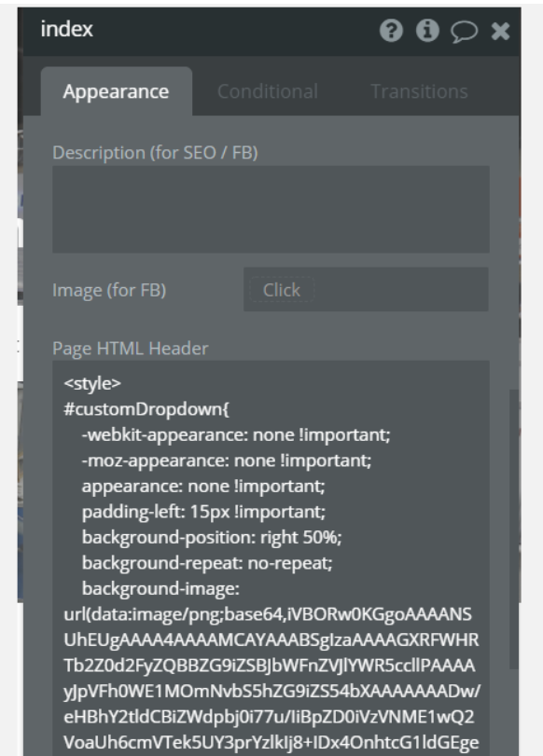
Task: Click the Description (for SEO / FB) label
Action: coord(156,153)
